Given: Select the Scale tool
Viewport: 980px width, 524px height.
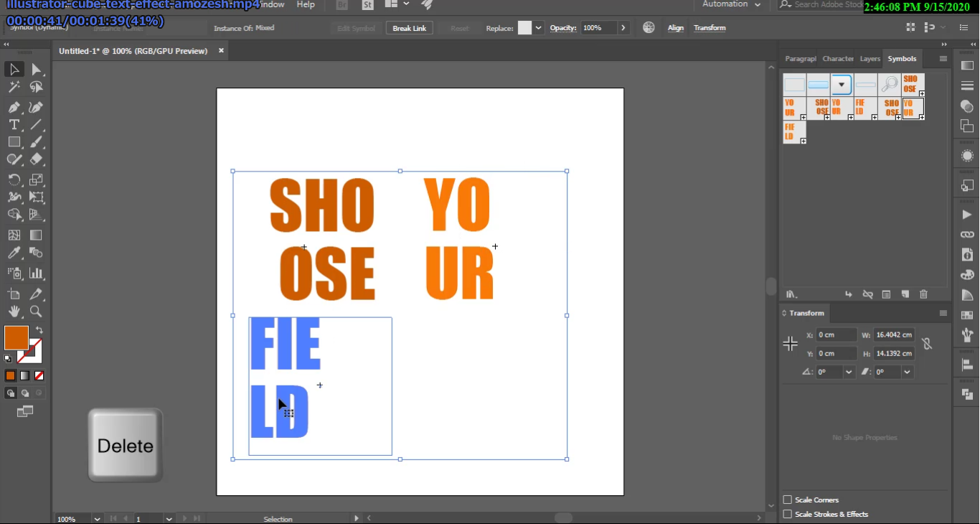Looking at the screenshot, I should click(36, 179).
